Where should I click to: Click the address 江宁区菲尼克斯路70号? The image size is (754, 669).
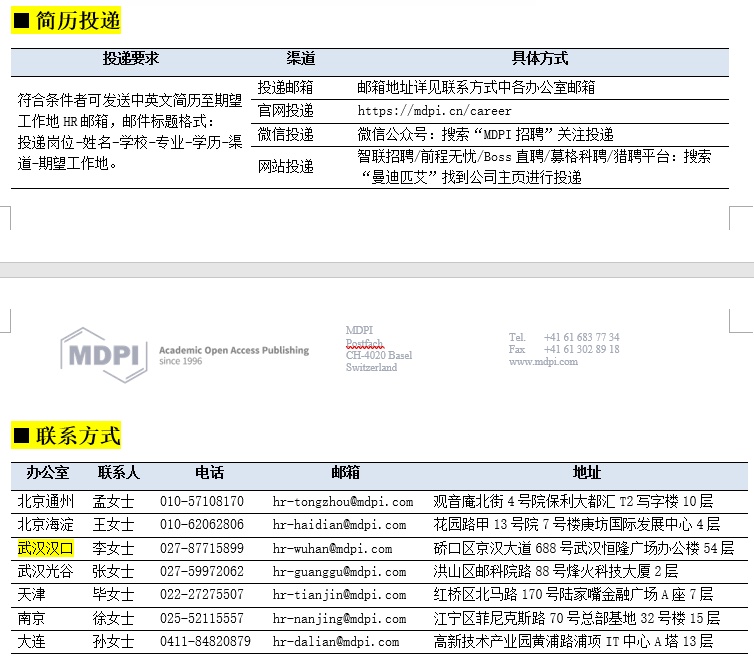(x=506, y=619)
